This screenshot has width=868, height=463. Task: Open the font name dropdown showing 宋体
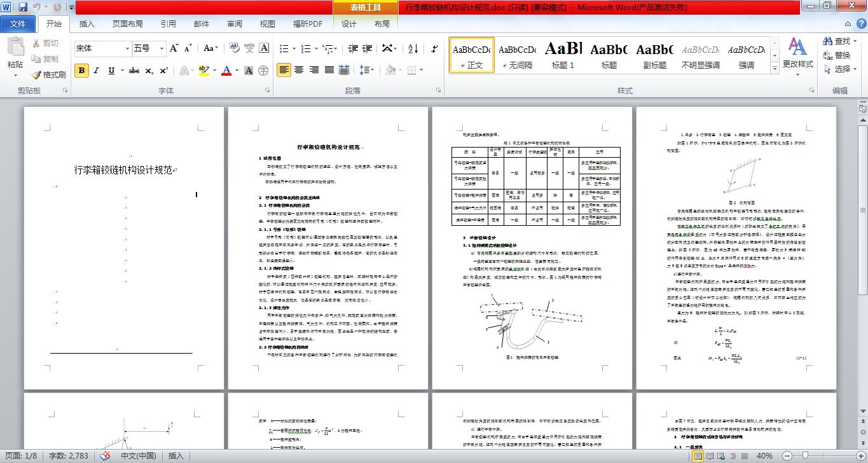coord(126,48)
